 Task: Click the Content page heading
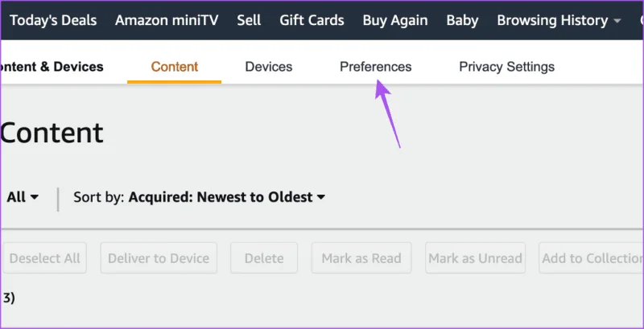pyautogui.click(x=52, y=133)
